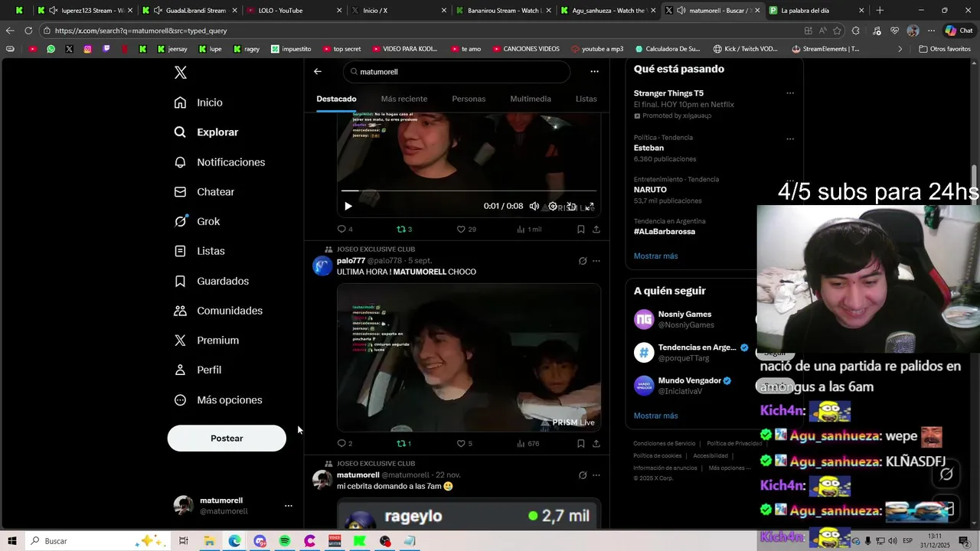Open options for Stranger Things T5 trend
Screen dimensions: 980x551
click(x=790, y=93)
